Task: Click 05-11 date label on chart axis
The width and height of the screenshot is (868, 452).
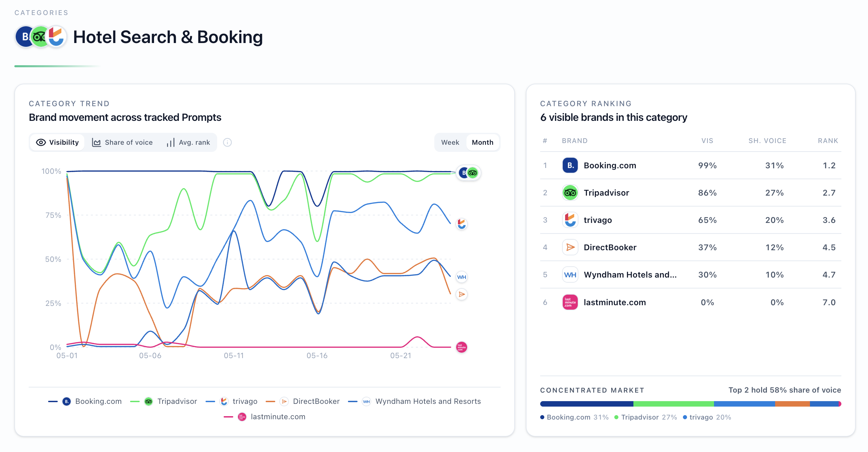Action: 234,356
